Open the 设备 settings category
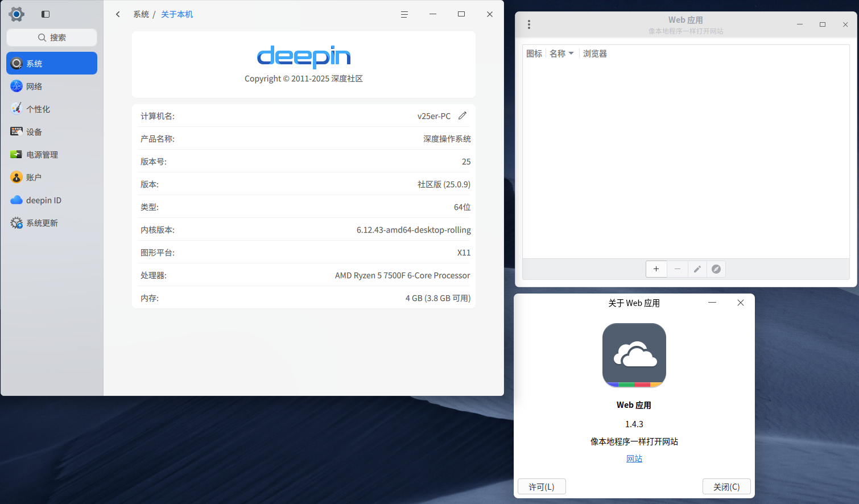This screenshot has width=859, height=504. coord(52,131)
